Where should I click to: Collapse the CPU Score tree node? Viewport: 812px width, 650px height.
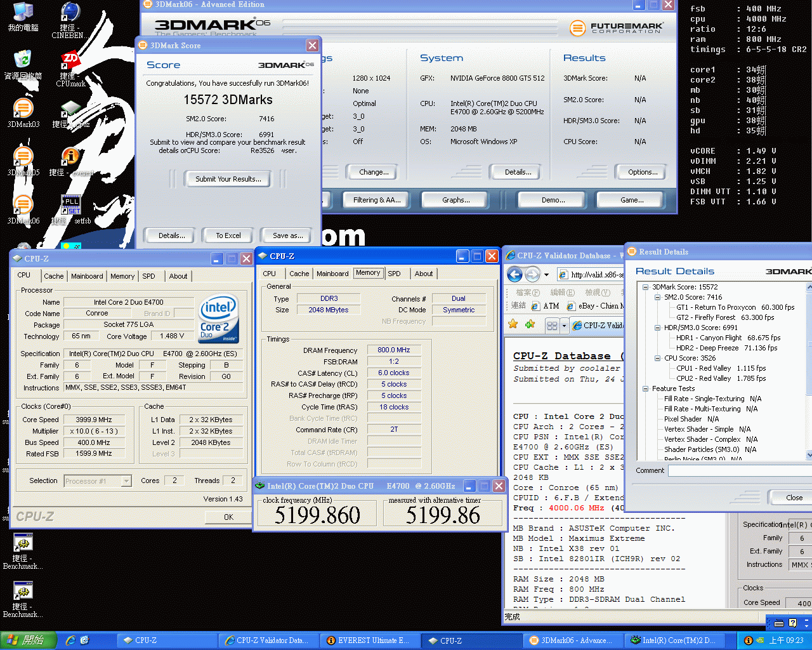coord(658,358)
